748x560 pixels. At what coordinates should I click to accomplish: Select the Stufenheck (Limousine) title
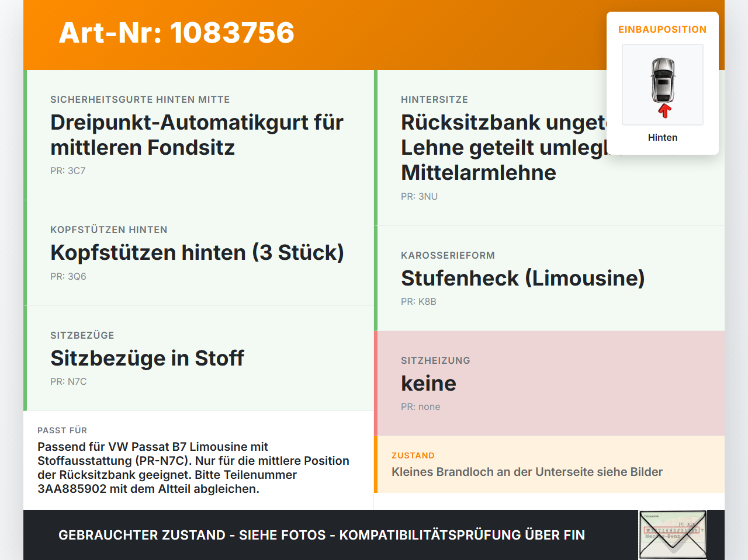(x=522, y=278)
